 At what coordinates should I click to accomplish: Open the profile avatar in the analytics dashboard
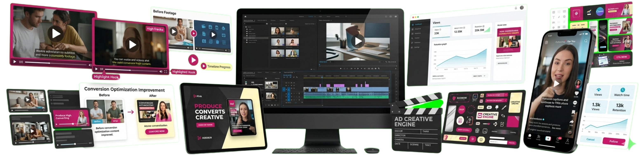(522, 7)
